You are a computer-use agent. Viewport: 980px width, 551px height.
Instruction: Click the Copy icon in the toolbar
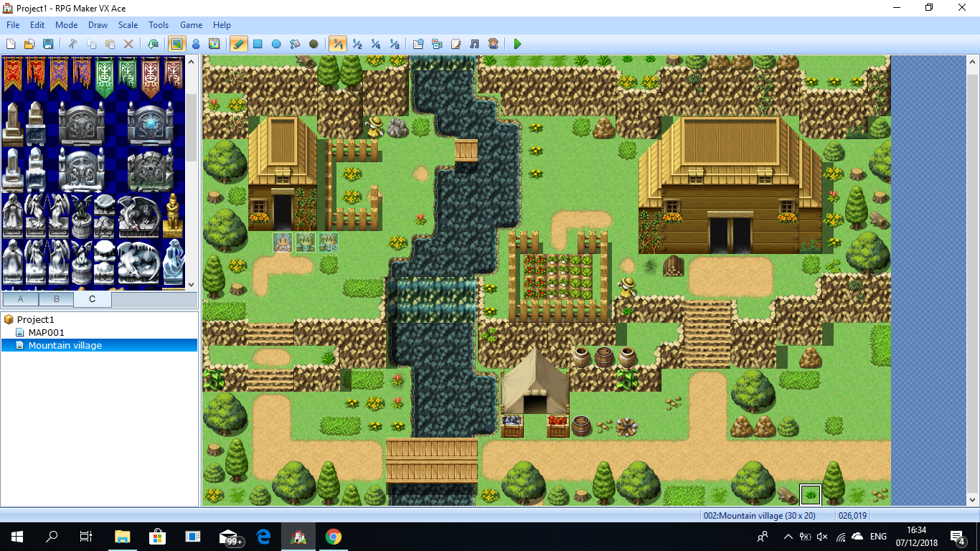point(91,44)
